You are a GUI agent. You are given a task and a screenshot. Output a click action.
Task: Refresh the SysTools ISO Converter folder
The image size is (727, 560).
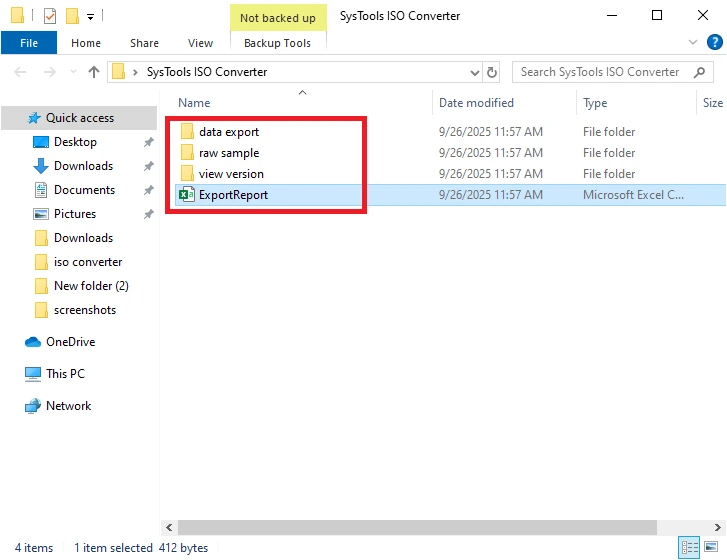point(491,72)
